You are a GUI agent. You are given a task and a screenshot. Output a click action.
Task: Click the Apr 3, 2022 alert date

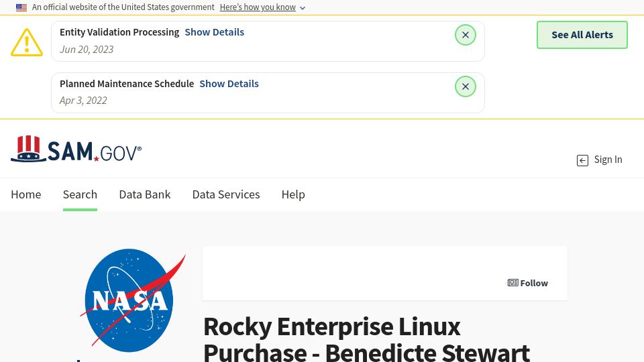(x=83, y=101)
